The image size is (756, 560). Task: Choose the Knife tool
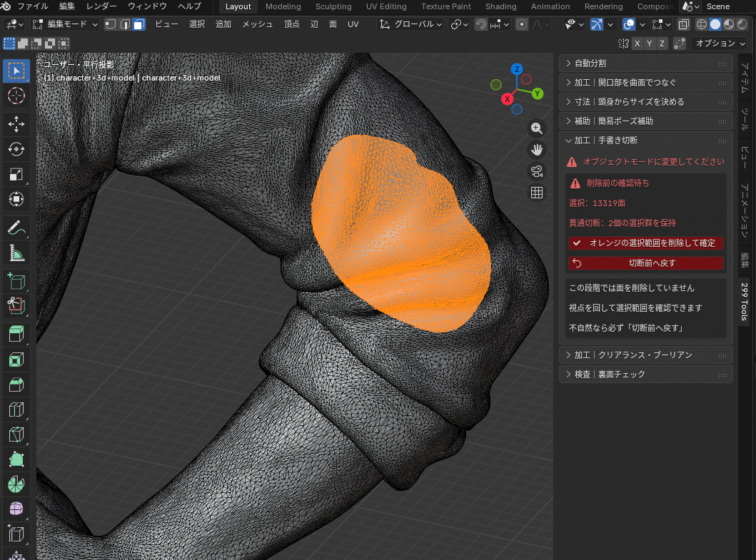coord(16,434)
